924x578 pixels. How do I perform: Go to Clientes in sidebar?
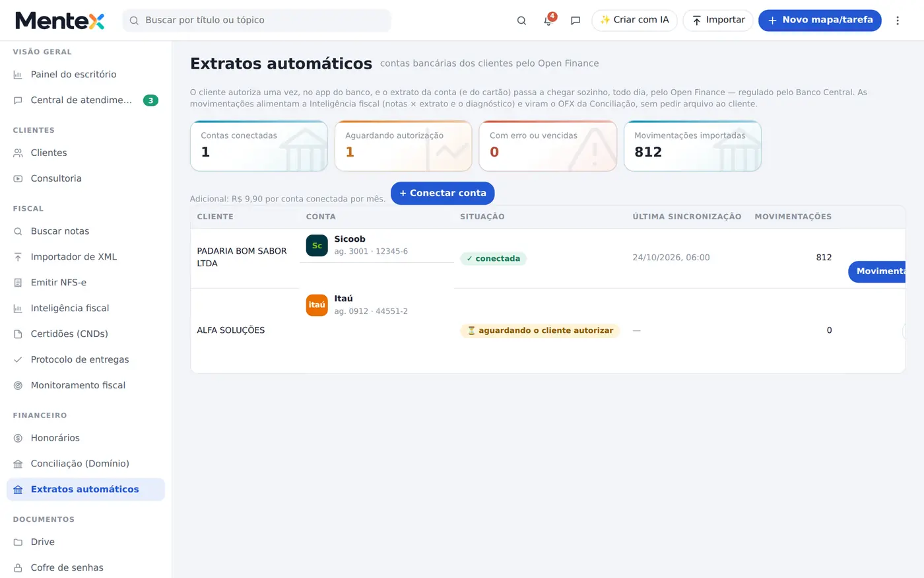tap(86, 153)
